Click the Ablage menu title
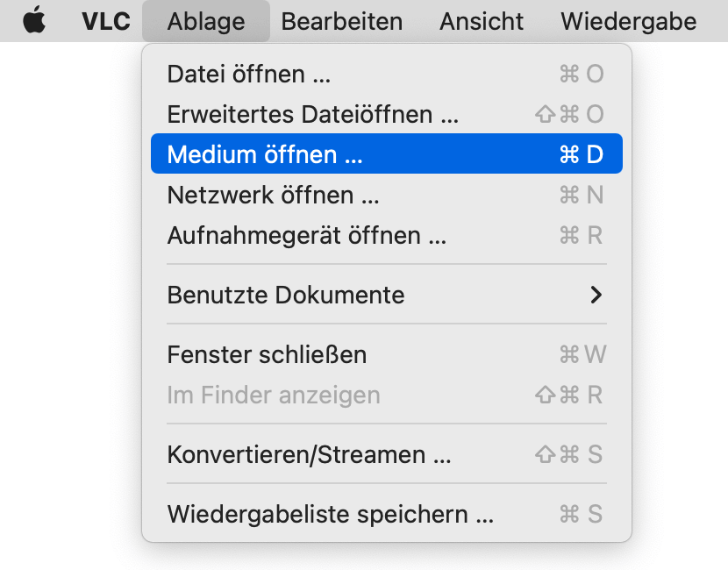Viewport: 728px width, 570px height. [205, 21]
